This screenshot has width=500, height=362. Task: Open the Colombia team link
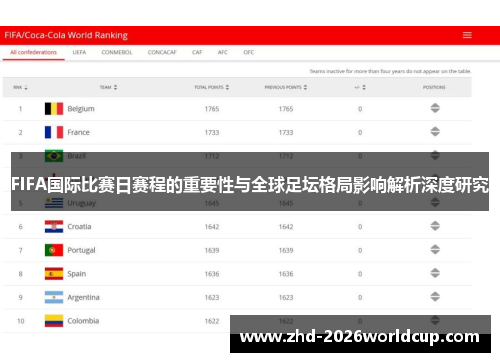83,321
